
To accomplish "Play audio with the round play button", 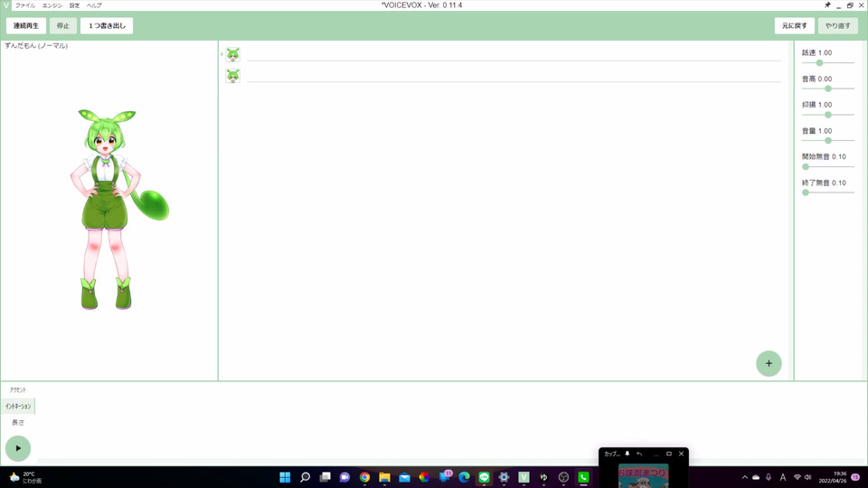I will coord(18,448).
